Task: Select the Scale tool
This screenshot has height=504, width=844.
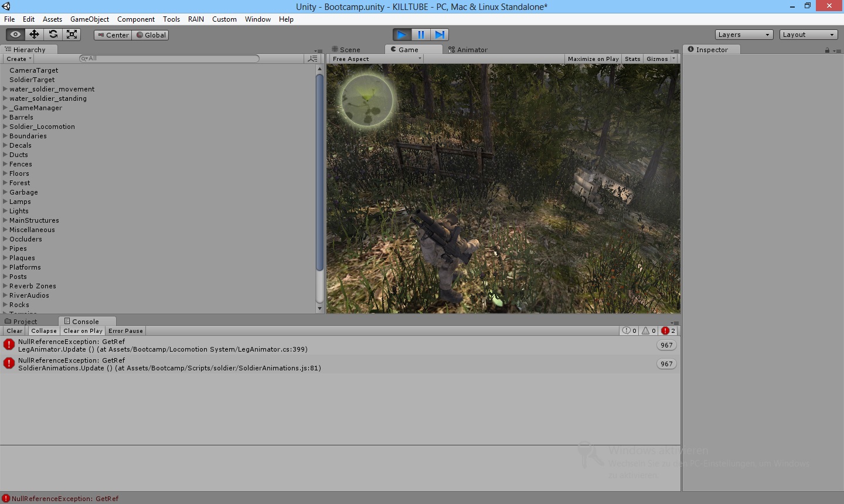Action: point(72,35)
